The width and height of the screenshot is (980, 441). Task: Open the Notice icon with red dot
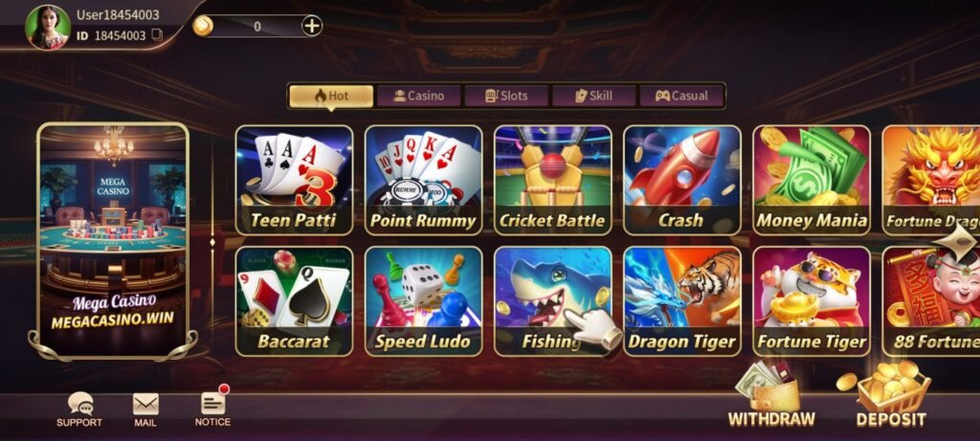[x=214, y=401]
